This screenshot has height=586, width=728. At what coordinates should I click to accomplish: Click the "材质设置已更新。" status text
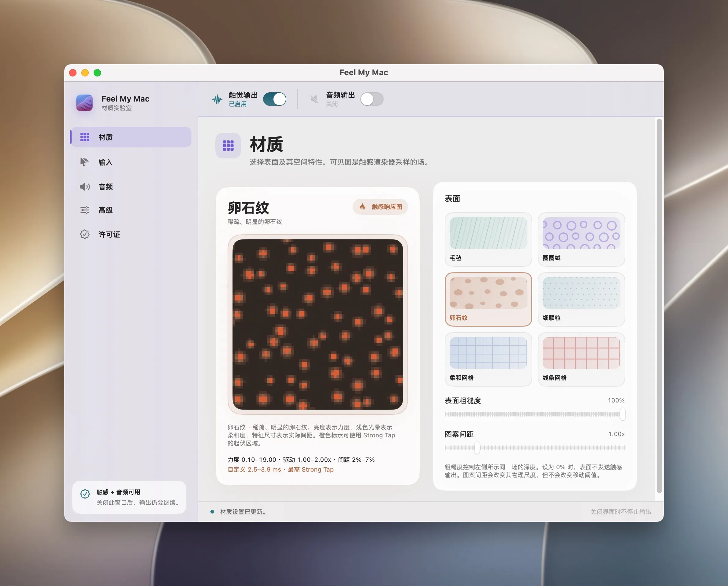tap(244, 512)
